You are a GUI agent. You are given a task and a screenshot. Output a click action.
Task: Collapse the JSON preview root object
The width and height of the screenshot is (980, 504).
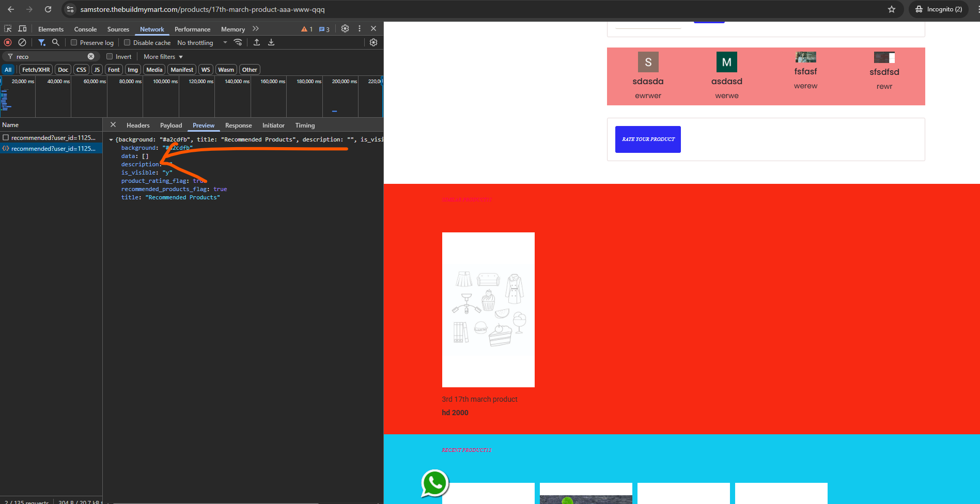[111, 140]
